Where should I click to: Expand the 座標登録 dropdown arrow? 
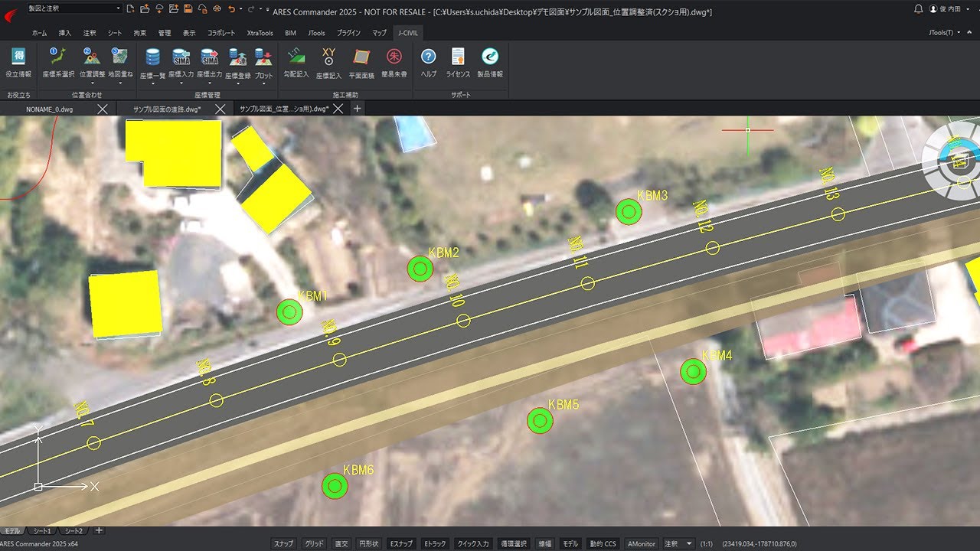tap(238, 84)
